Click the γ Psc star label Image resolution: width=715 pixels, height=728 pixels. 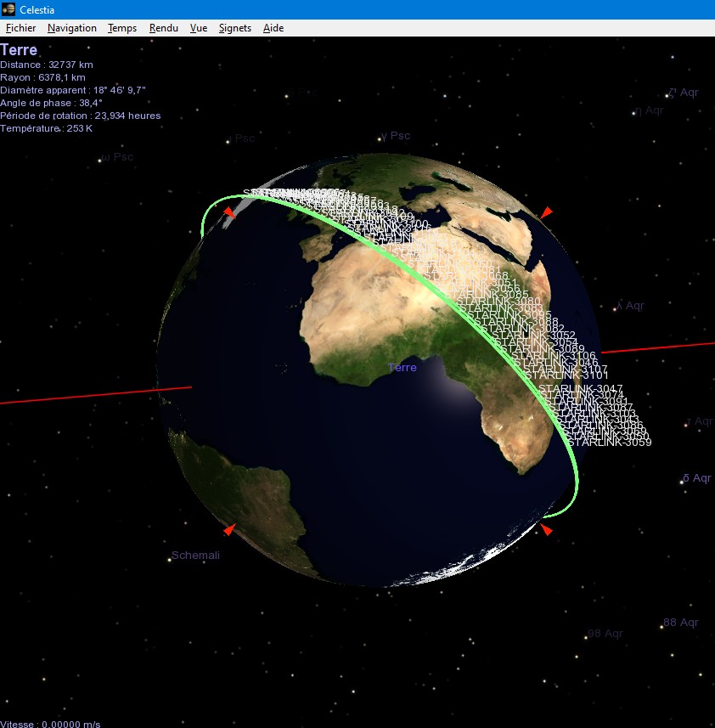click(396, 136)
